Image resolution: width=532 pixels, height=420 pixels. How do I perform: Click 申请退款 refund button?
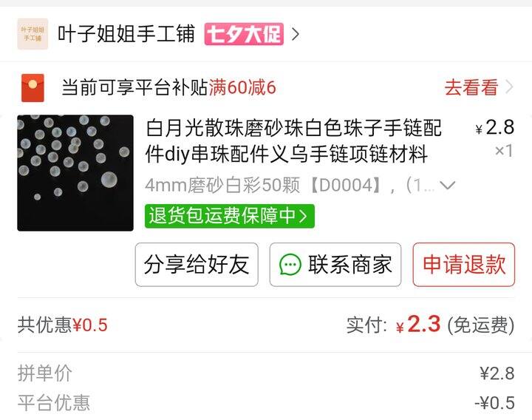(x=464, y=265)
